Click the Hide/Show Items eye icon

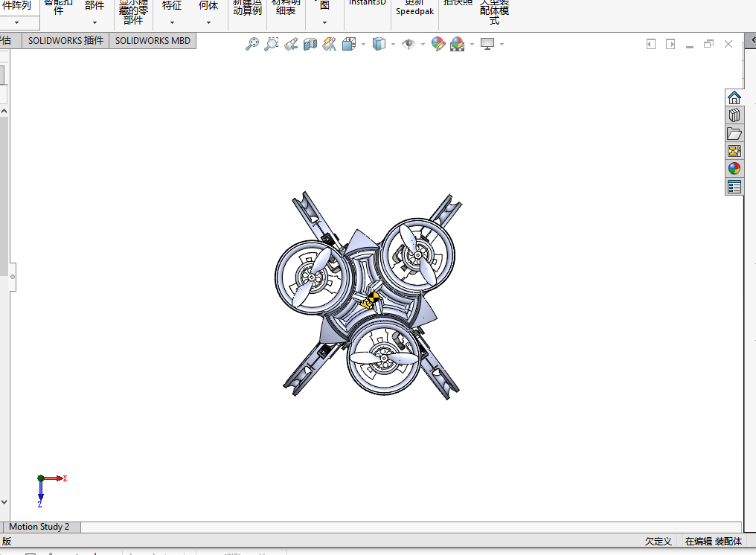[409, 44]
